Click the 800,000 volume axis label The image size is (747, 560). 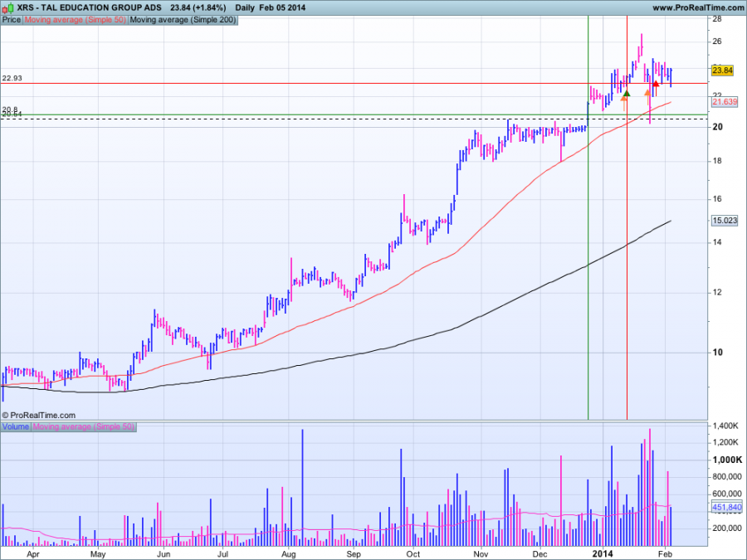click(x=727, y=477)
